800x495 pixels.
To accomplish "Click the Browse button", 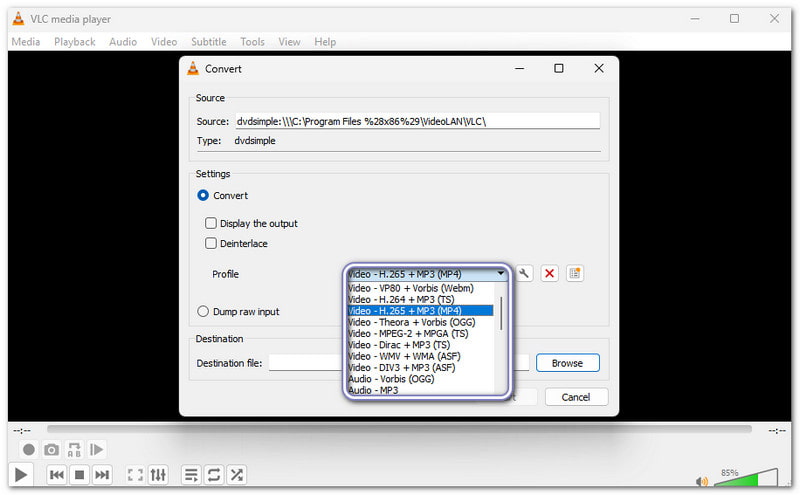I will click(567, 363).
